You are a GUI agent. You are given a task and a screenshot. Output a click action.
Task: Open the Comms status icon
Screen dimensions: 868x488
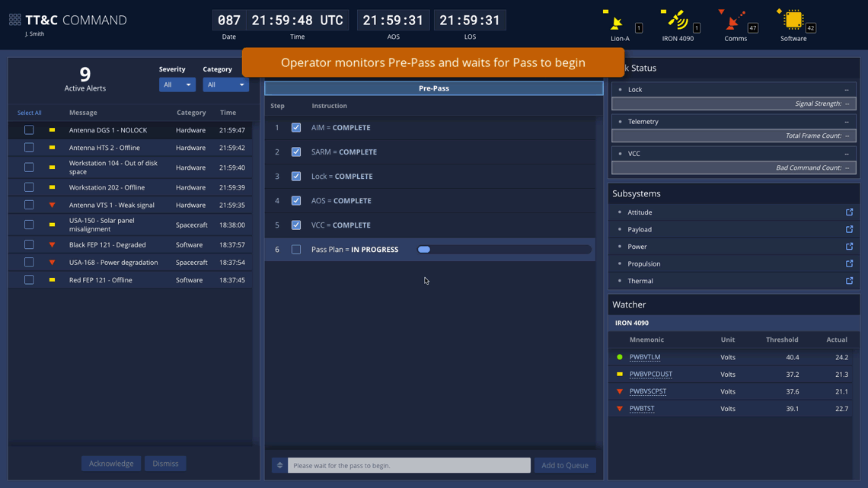tap(734, 21)
